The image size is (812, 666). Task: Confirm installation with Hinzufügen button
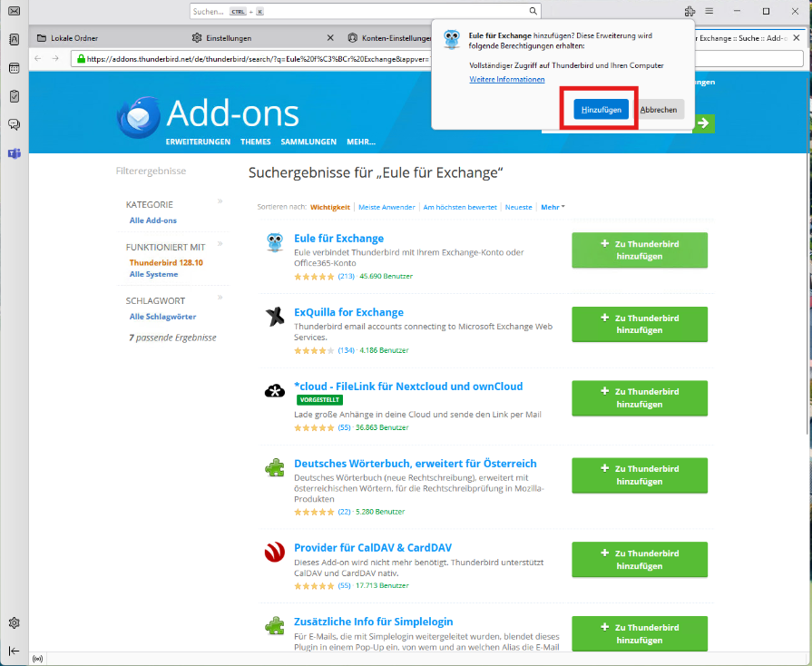(601, 110)
